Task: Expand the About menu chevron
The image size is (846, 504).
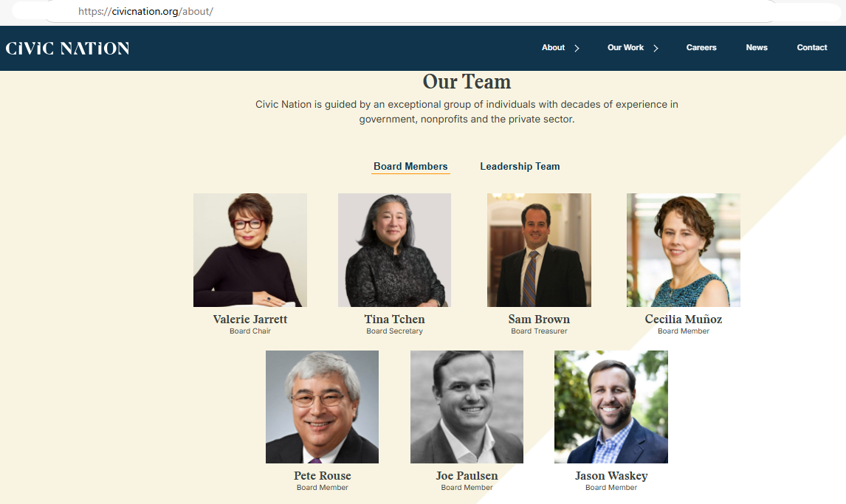Action: 577,48
